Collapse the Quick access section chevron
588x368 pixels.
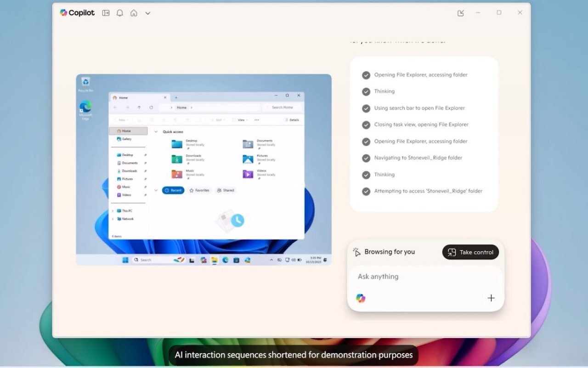point(156,132)
